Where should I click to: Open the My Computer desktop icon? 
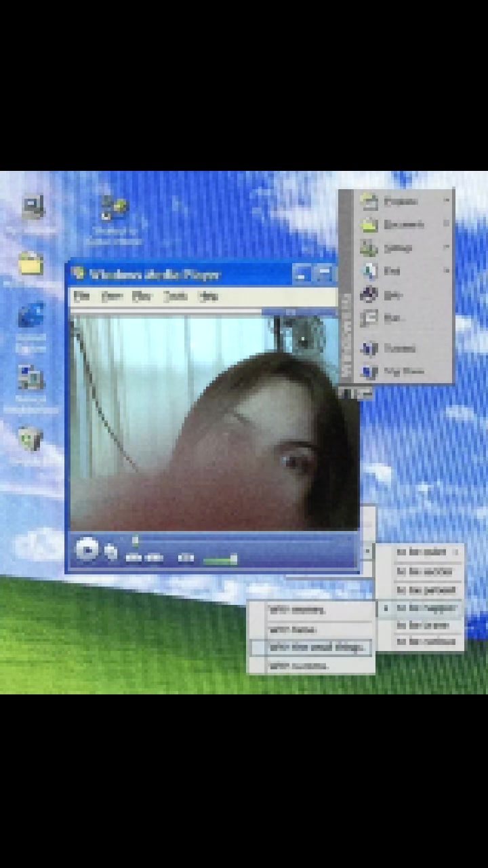(33, 208)
